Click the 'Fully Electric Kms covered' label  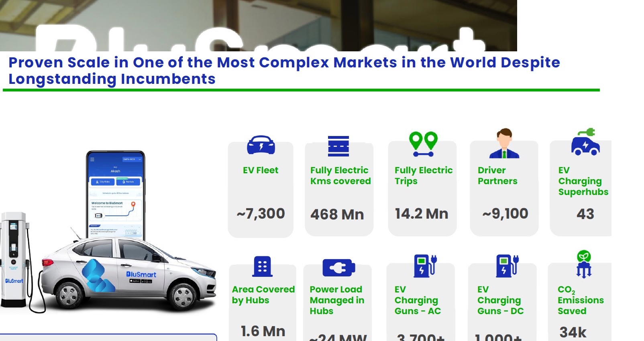340,176
